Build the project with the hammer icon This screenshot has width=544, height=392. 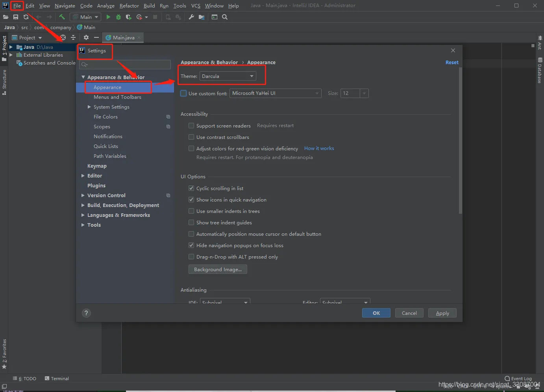click(x=62, y=17)
